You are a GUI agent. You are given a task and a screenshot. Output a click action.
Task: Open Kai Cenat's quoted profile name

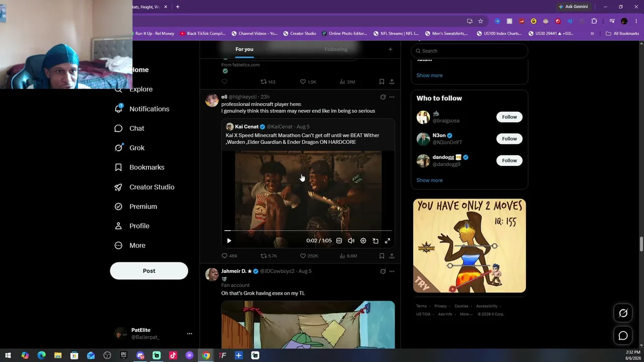pos(247,127)
